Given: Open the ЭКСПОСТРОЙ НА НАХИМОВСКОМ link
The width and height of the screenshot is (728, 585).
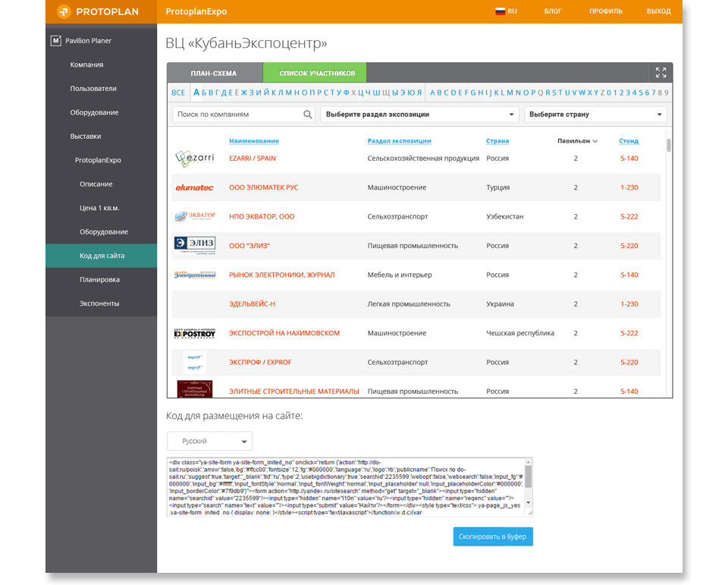Looking at the screenshot, I should (x=284, y=333).
